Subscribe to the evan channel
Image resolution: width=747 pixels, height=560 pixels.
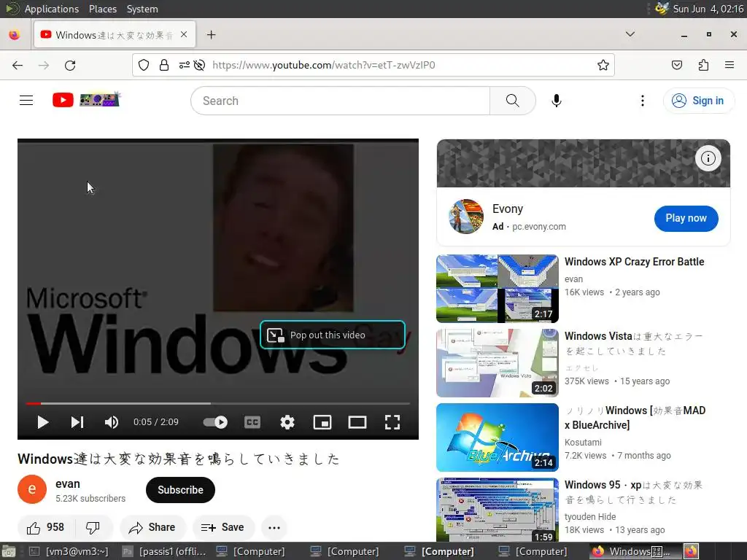point(181,490)
